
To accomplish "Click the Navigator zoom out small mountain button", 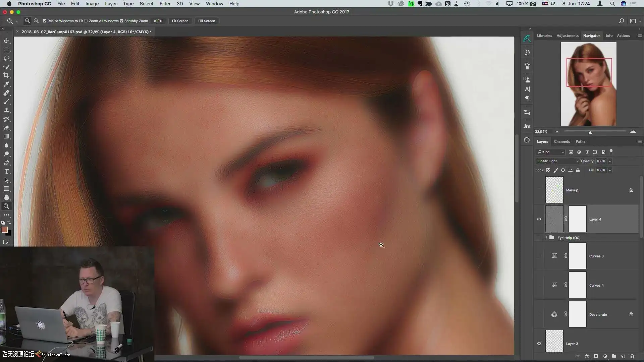I will pyautogui.click(x=557, y=132).
